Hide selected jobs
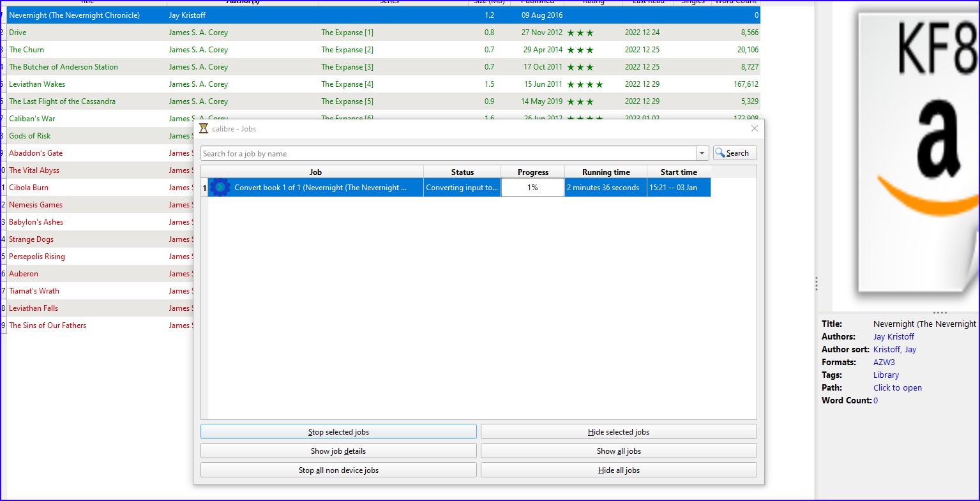Viewport: 980px width, 501px height. (x=619, y=432)
